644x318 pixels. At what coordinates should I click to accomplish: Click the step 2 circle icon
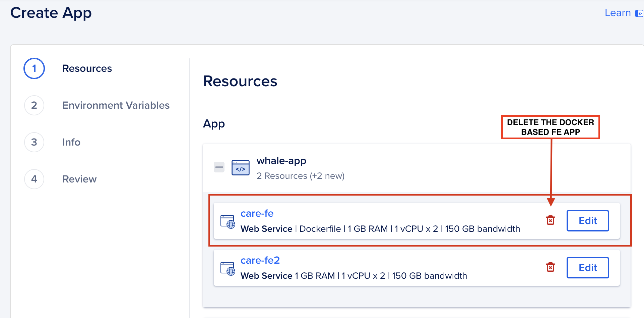click(34, 105)
